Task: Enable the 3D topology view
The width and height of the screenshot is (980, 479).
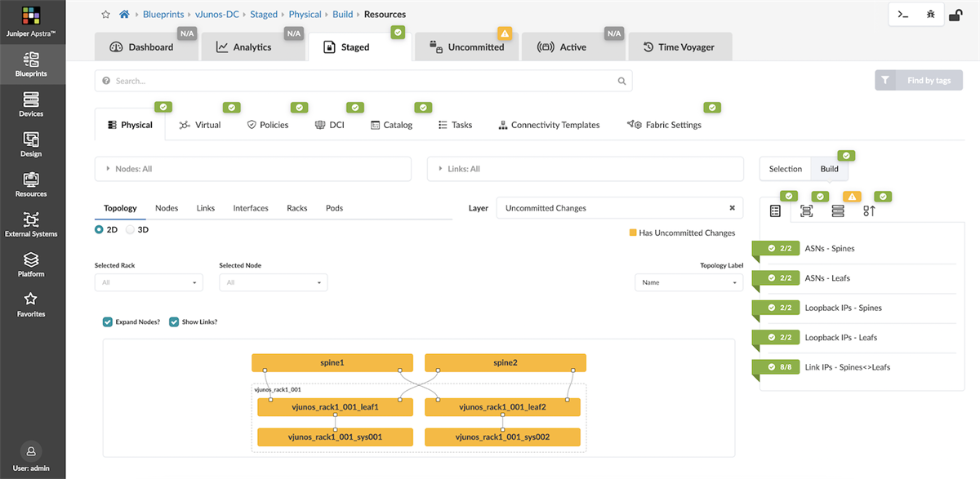Action: [130, 229]
